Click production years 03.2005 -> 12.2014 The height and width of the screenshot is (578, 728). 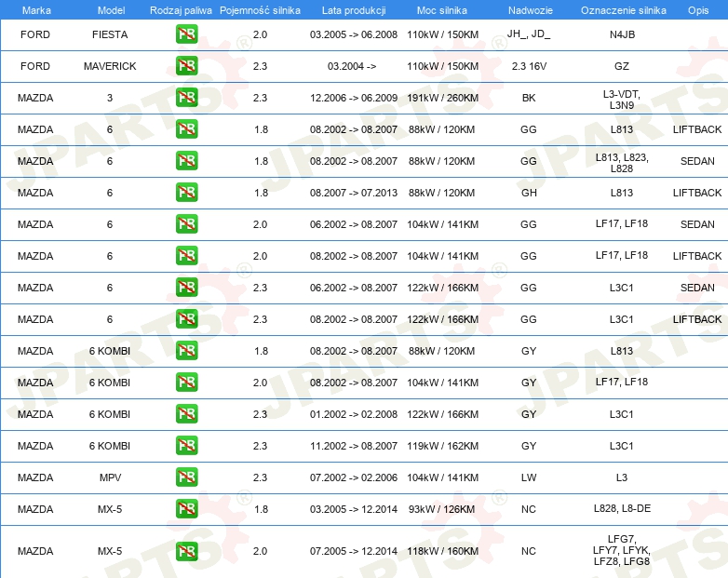tap(354, 509)
